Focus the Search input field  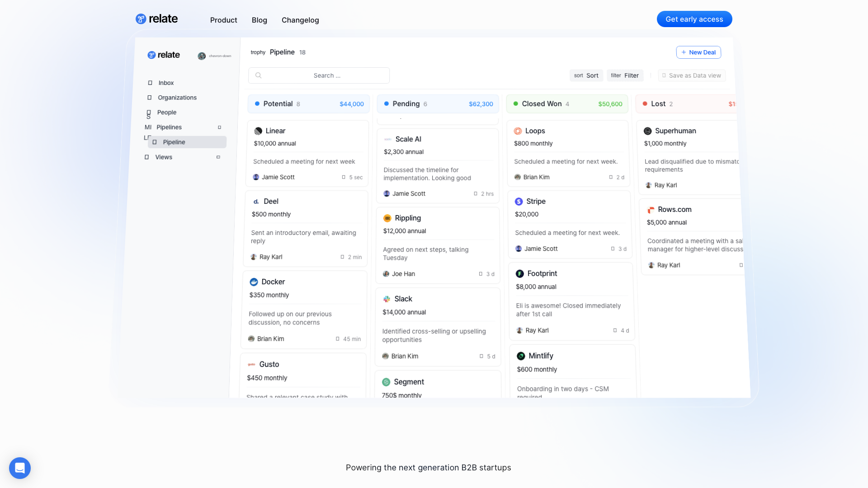[x=319, y=75]
